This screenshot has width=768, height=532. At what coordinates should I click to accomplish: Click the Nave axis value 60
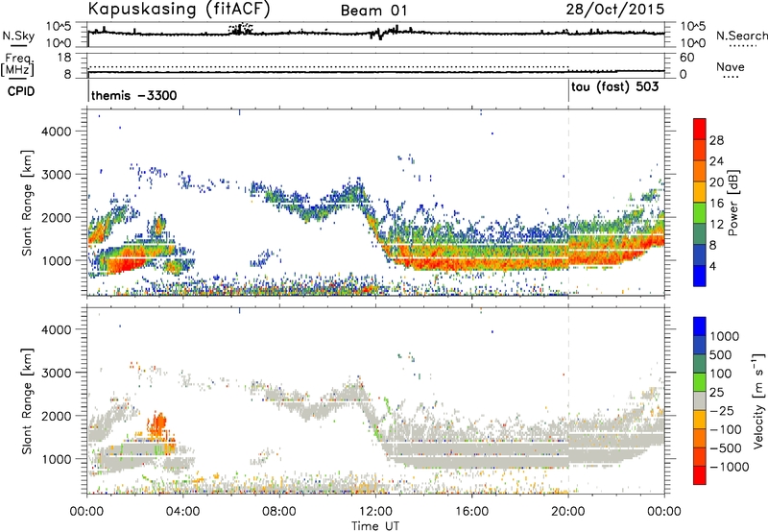(687, 58)
